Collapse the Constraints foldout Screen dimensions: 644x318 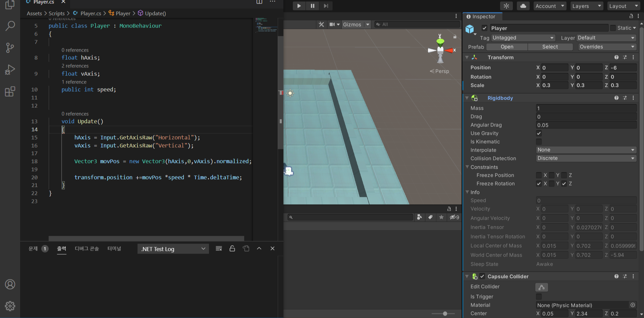pos(467,167)
